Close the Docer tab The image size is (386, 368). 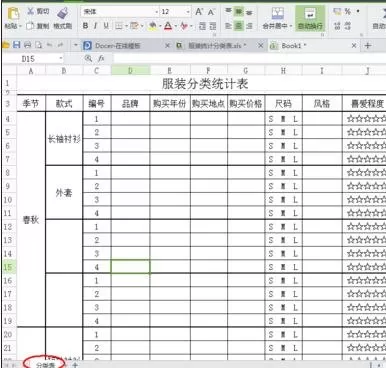click(168, 46)
